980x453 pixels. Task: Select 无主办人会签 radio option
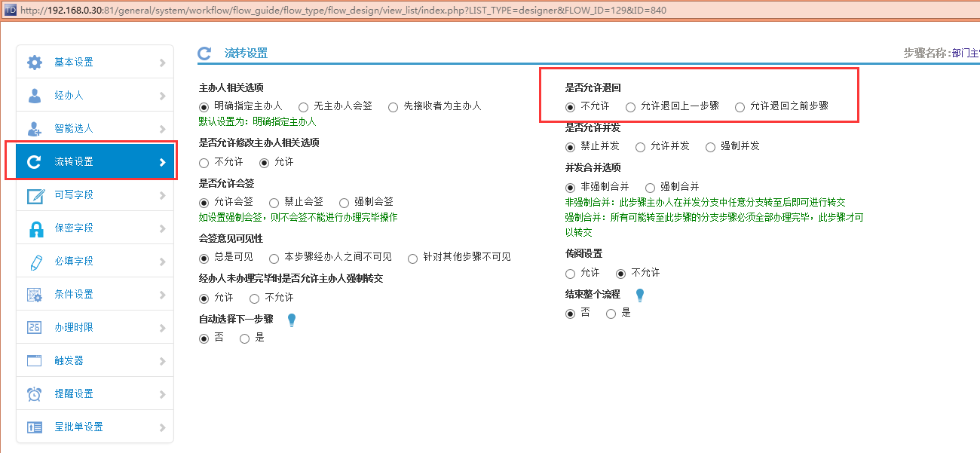pyautogui.click(x=304, y=107)
